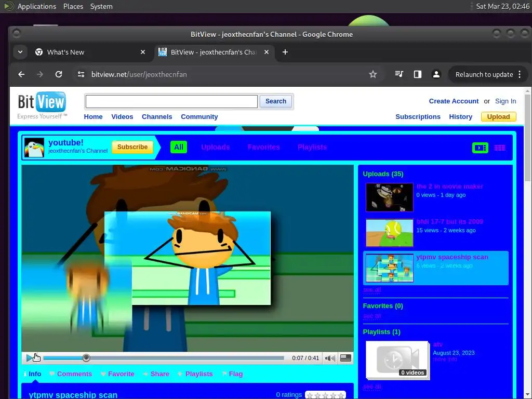Viewport: 532px width, 399px height.
Task: Open the atv playlist thumbnail
Action: (x=397, y=360)
